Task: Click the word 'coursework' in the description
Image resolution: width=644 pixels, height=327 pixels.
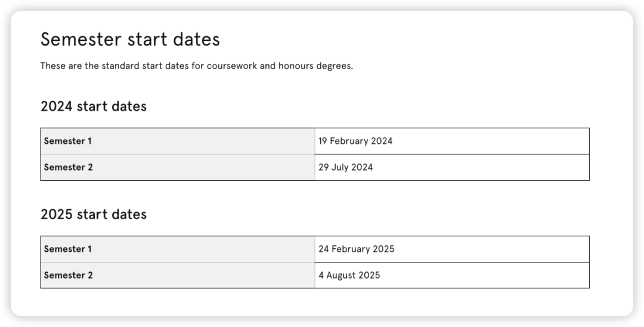Action: tap(231, 66)
